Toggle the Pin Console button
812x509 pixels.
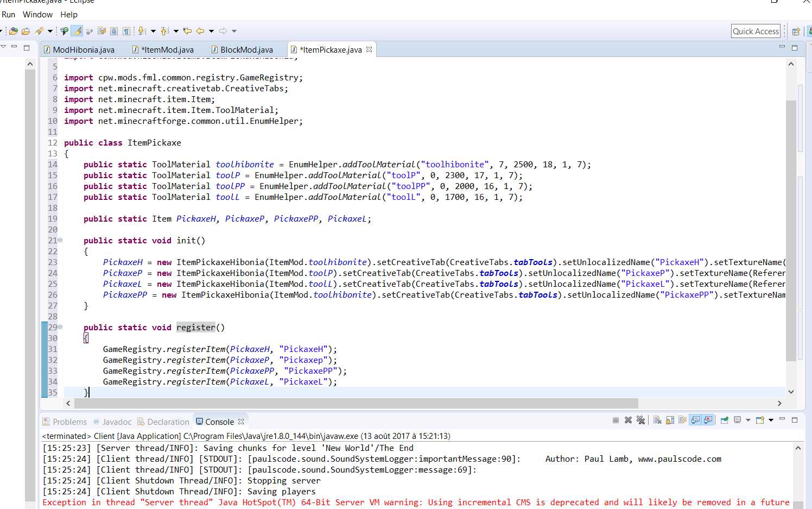pyautogui.click(x=725, y=420)
